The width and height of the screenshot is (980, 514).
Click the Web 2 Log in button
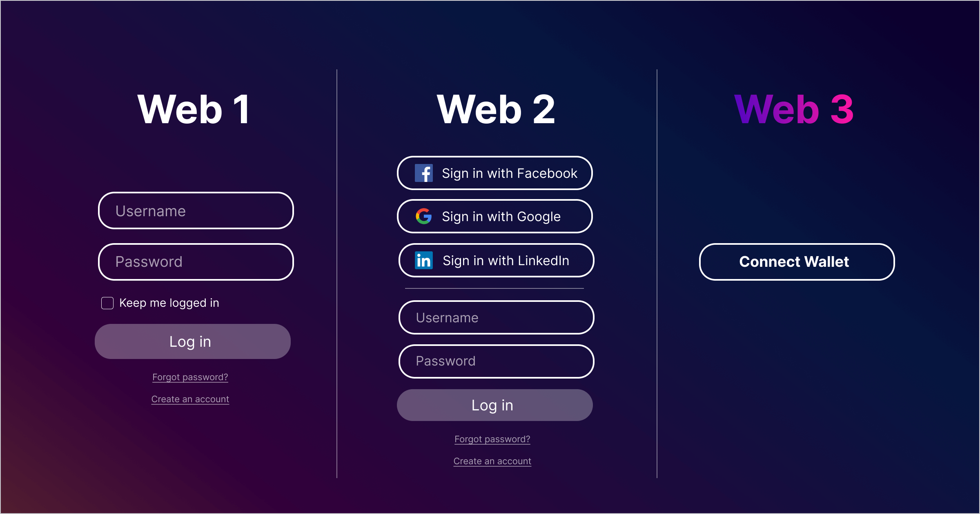click(x=494, y=405)
